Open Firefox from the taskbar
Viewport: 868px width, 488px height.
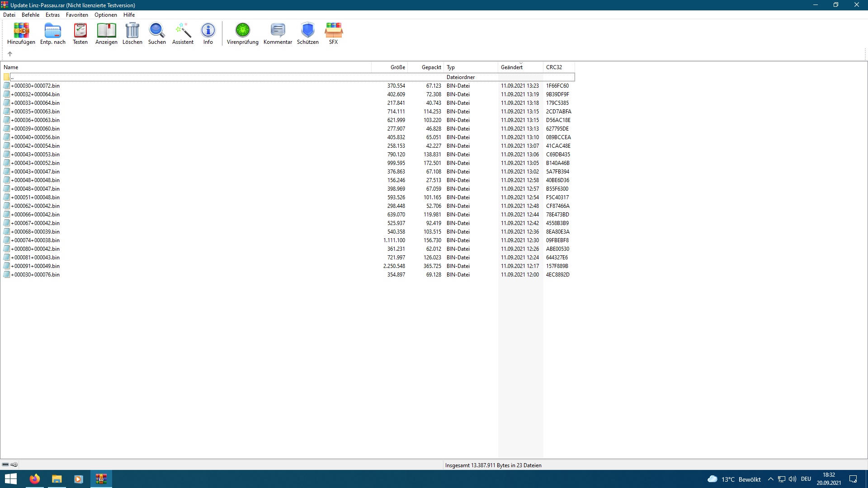35,479
